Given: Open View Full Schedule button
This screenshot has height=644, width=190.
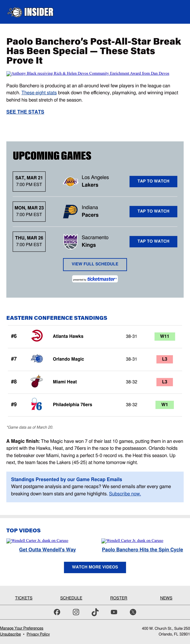Looking at the screenshot, I should [x=95, y=264].
